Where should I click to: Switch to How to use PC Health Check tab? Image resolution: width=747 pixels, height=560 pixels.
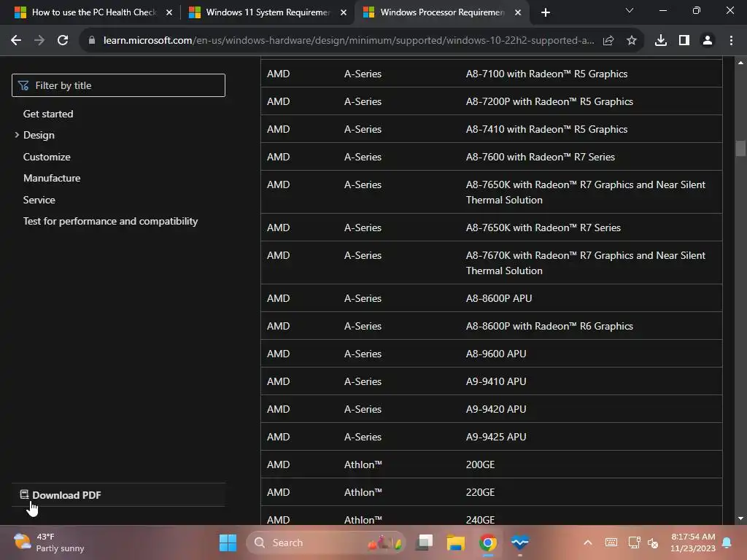(93, 12)
